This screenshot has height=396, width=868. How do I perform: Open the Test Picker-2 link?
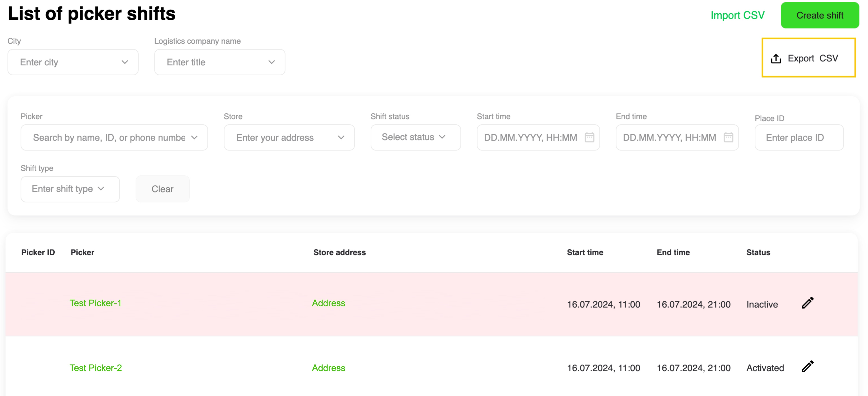pos(96,368)
